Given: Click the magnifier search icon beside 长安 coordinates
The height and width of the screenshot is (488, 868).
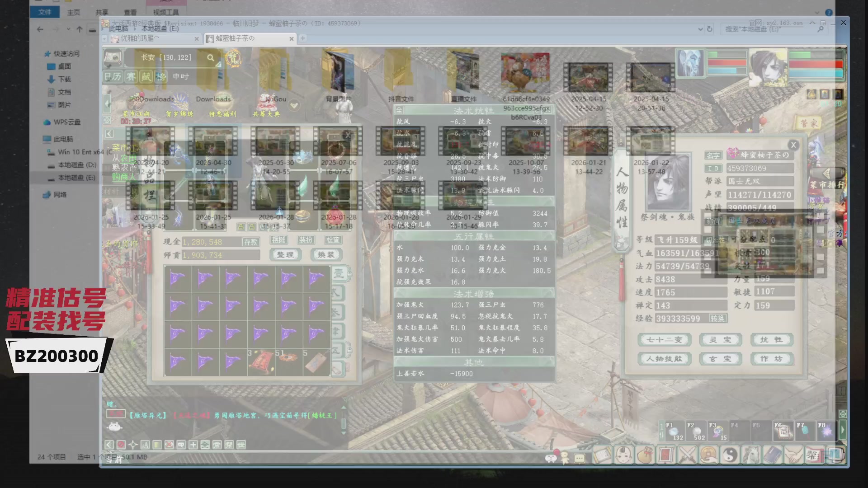Looking at the screenshot, I should pos(211,58).
